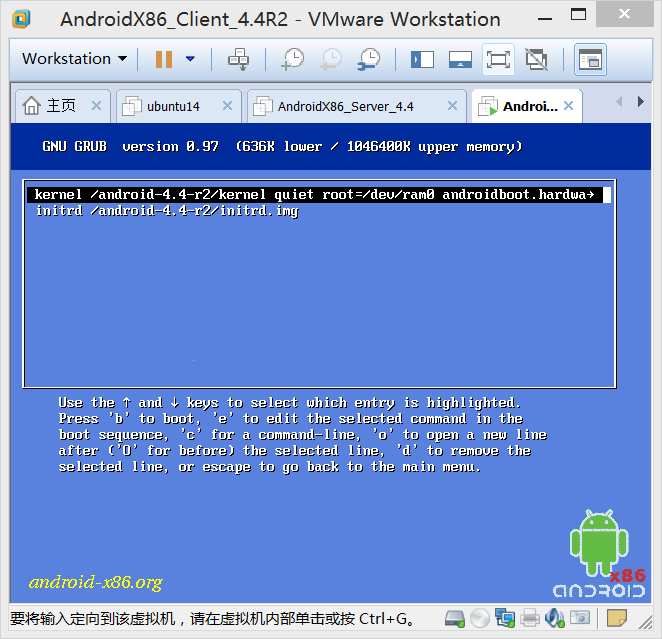
Task: Toggle the console view button
Action: point(590,60)
